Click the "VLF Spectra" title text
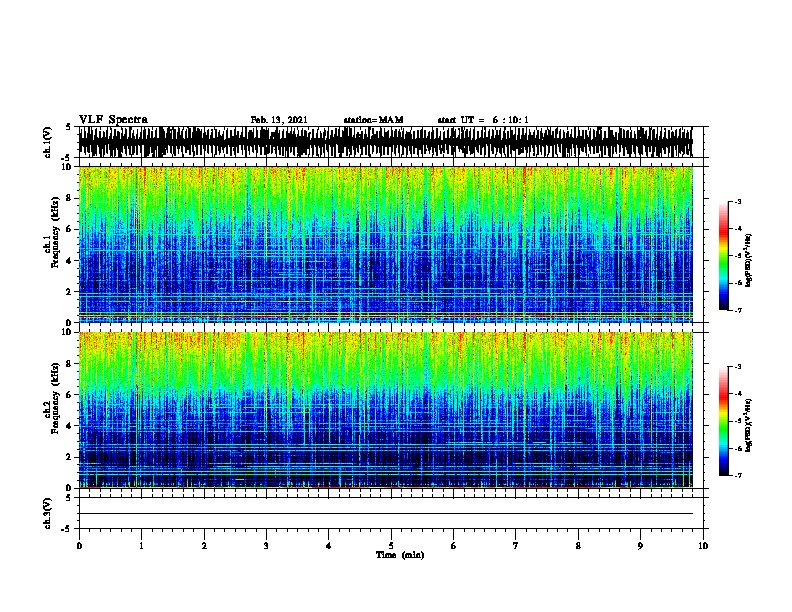 (113, 120)
